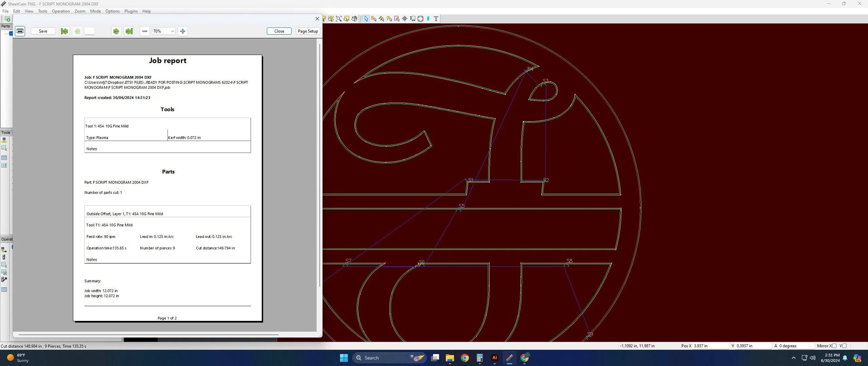Open the Plugins menu
Screen dimensions: 868x366
[131, 11]
